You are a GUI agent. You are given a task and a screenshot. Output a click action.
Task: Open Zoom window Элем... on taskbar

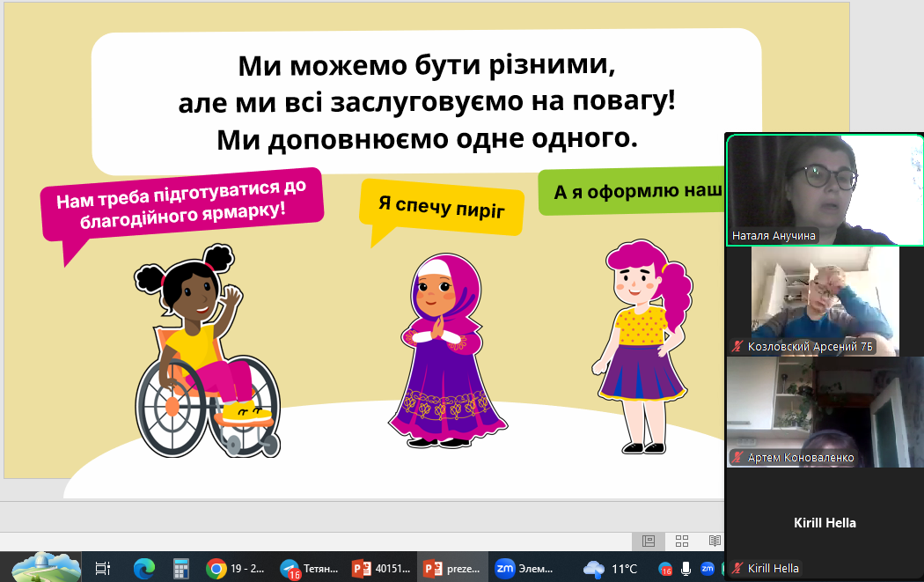(x=524, y=569)
